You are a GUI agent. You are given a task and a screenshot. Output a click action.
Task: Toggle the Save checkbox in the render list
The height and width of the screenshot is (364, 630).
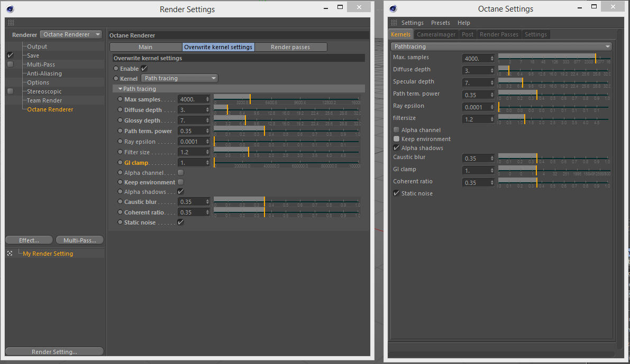coord(11,55)
